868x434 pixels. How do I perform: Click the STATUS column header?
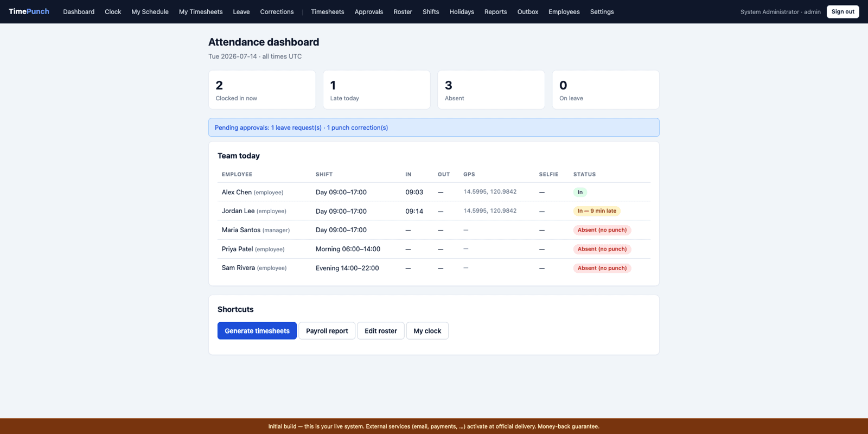584,174
